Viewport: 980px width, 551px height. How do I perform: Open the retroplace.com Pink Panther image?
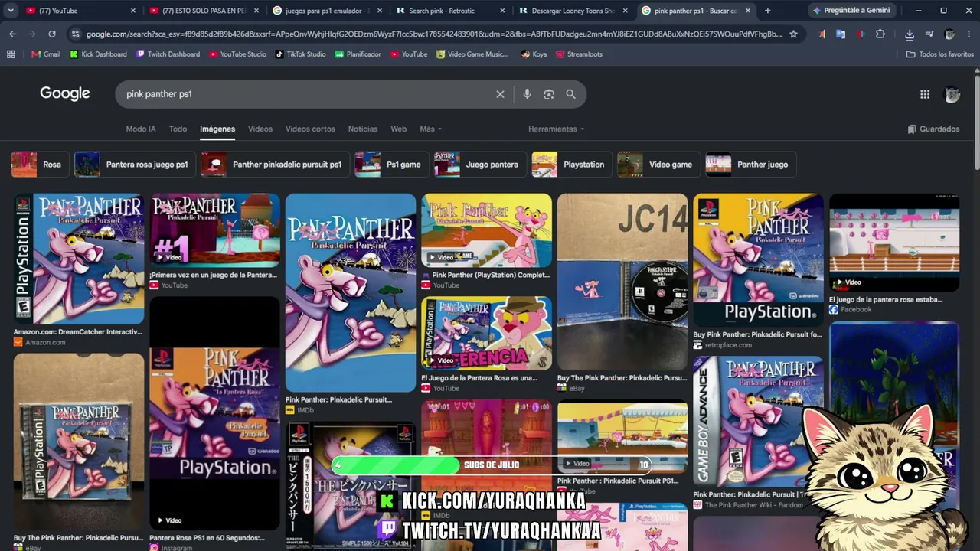pos(758,260)
